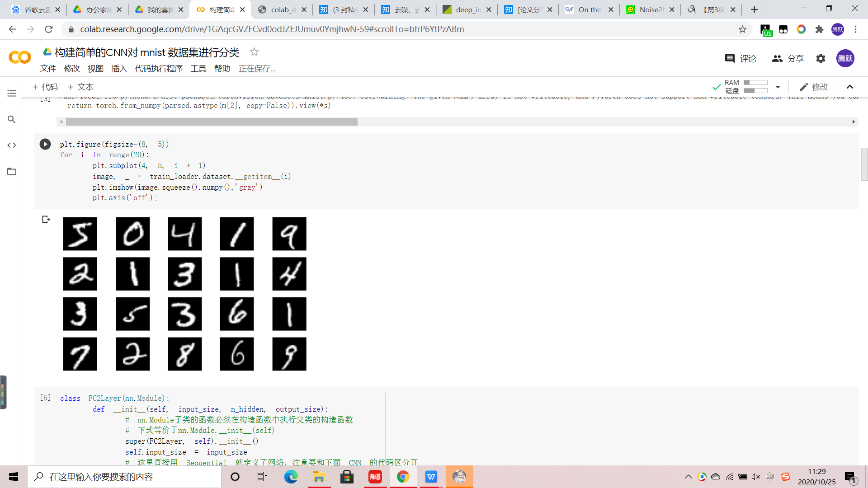Expand the RAM disk connection dropdown

(x=778, y=87)
